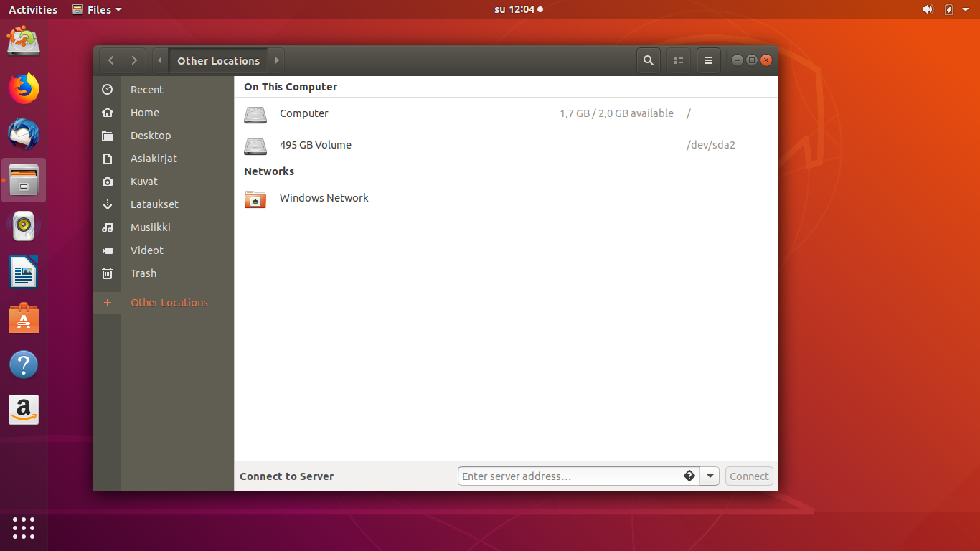Click the Activities menu in top bar

pyautogui.click(x=33, y=10)
